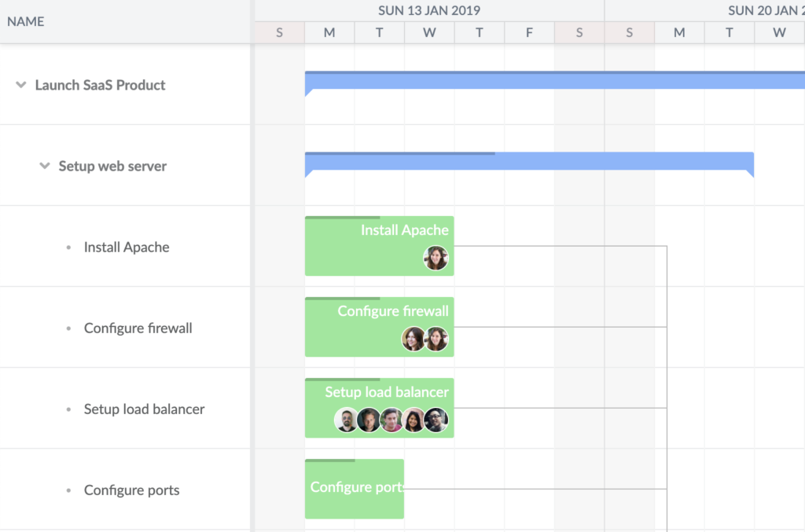The width and height of the screenshot is (805, 532).
Task: Collapse the Setup web server group
Action: [x=45, y=166]
